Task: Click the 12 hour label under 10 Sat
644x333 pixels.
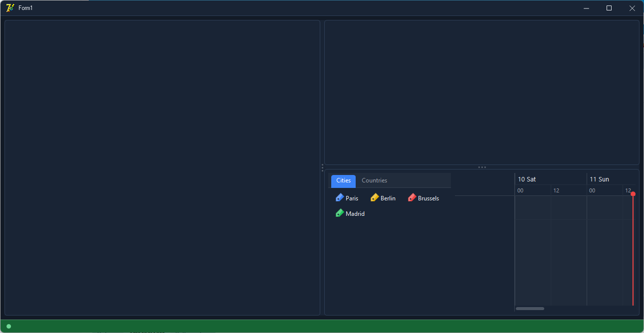Action: coord(556,191)
